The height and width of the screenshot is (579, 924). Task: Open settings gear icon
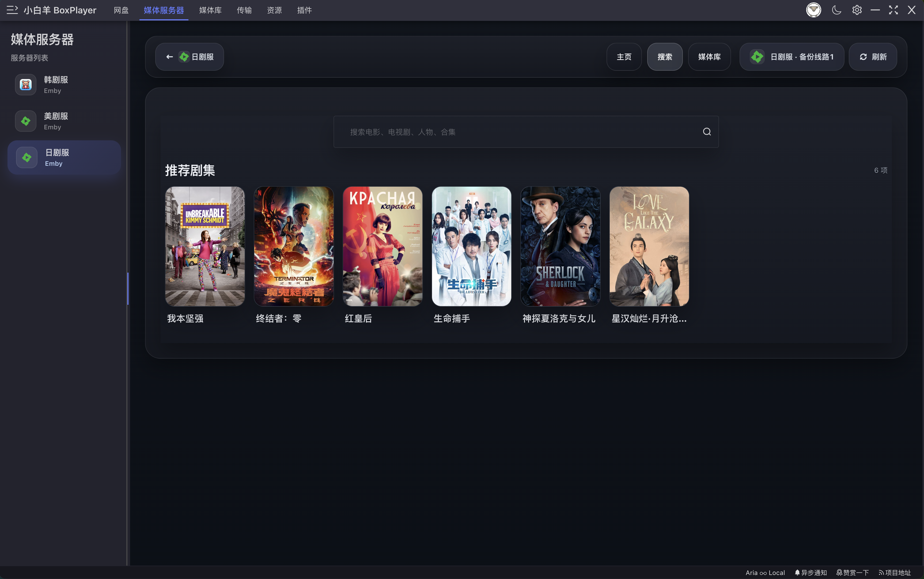(x=857, y=10)
